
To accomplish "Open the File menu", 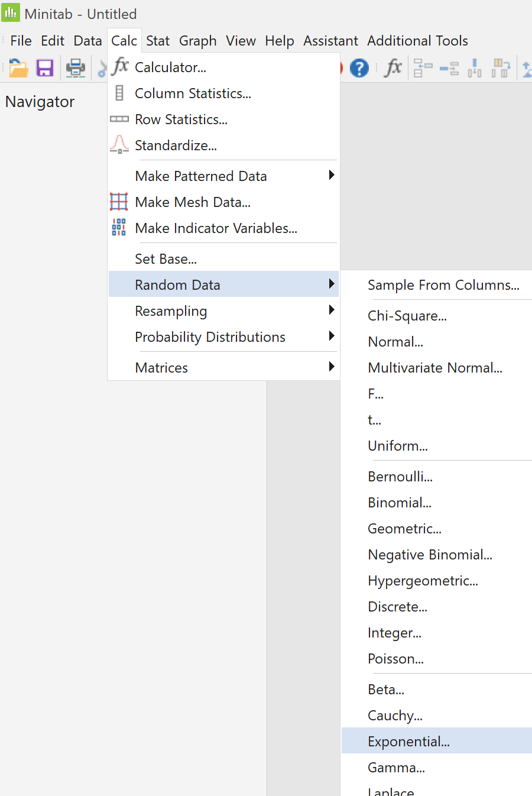I will [21, 41].
